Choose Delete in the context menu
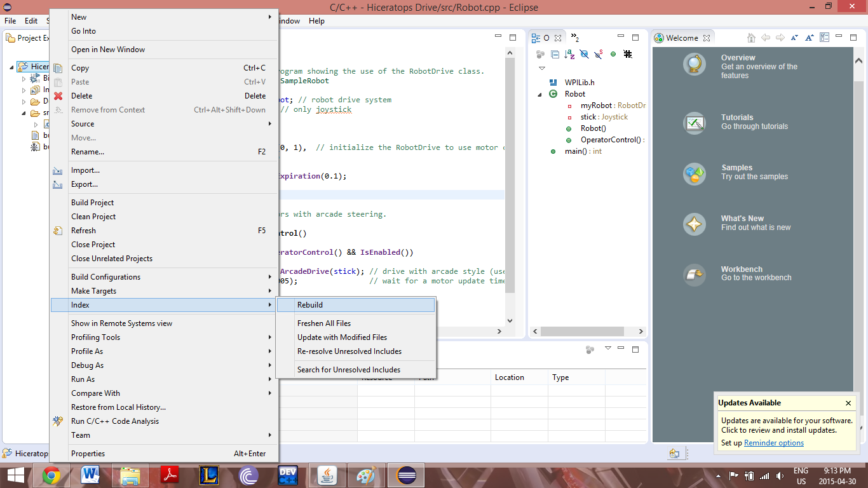The height and width of the screenshot is (488, 868). [164, 96]
